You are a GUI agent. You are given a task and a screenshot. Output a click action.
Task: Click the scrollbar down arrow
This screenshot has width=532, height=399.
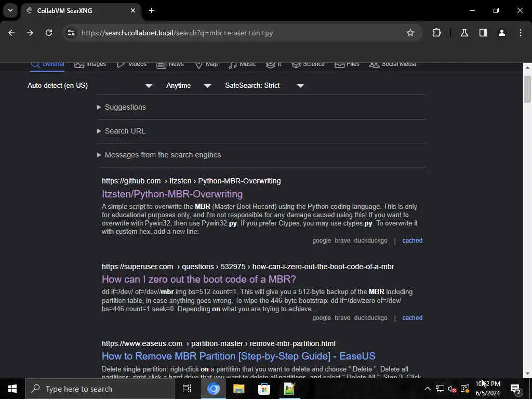(x=527, y=374)
